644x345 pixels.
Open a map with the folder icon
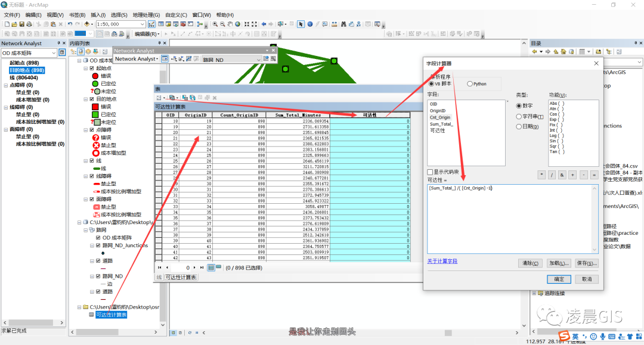(x=14, y=24)
